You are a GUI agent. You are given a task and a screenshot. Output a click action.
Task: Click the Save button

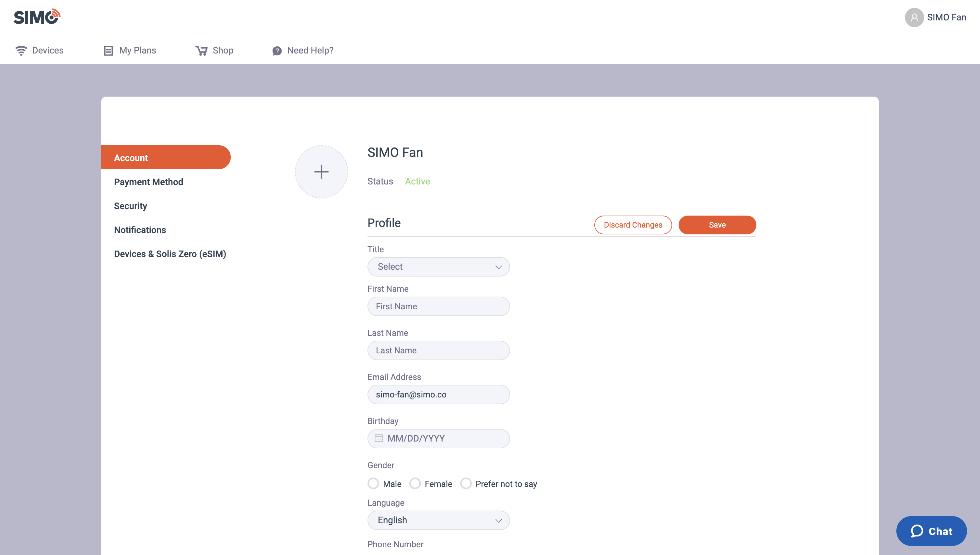[717, 225]
